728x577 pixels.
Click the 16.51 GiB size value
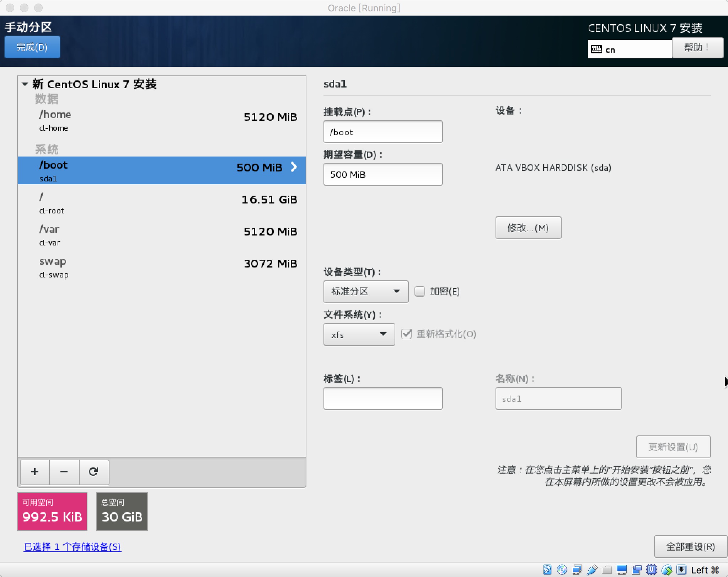click(x=269, y=200)
